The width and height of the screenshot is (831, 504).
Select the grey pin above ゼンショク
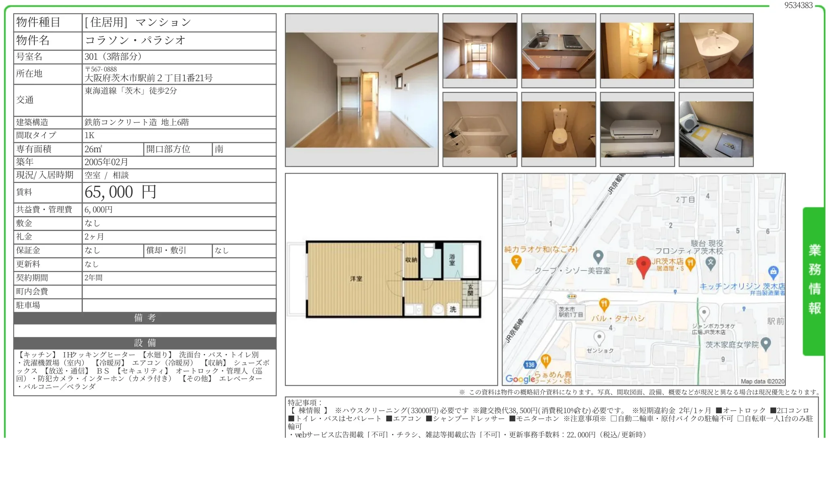(x=599, y=338)
